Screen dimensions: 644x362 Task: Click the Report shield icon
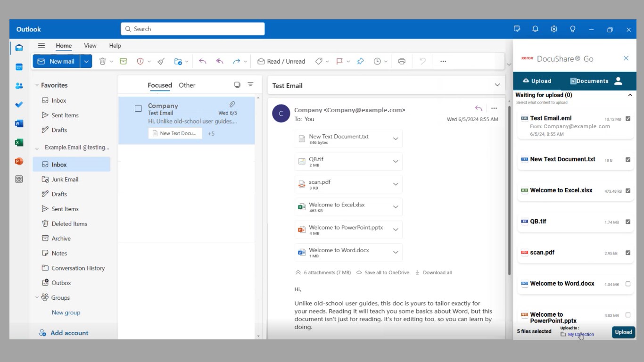click(x=140, y=61)
